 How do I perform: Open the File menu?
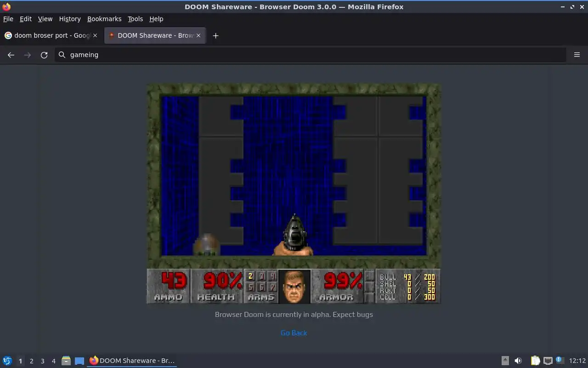8,19
